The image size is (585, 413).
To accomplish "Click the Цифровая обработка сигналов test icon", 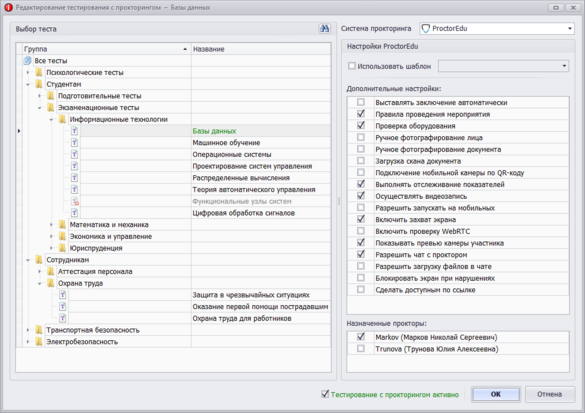I will (75, 213).
